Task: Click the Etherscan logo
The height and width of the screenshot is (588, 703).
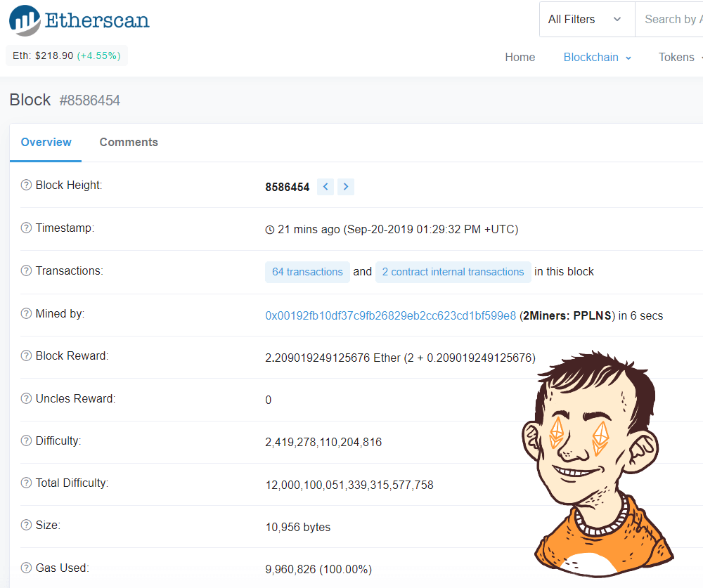Action: 79,20
